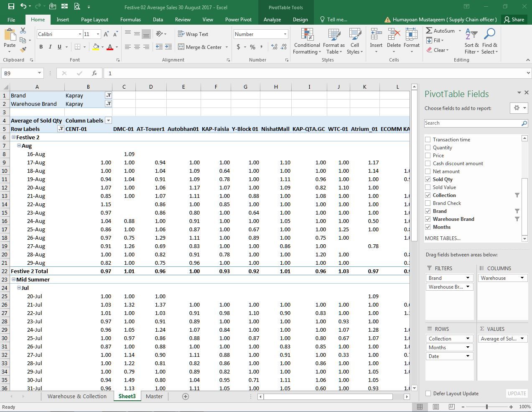Open Sort & Filter options
Image resolution: width=532 pixels, height=412 pixels.
471,41
